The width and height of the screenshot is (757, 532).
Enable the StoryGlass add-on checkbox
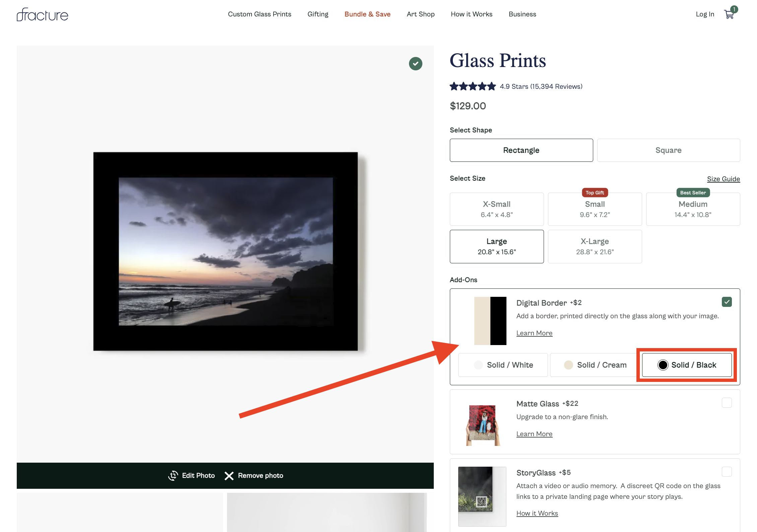coord(727,472)
